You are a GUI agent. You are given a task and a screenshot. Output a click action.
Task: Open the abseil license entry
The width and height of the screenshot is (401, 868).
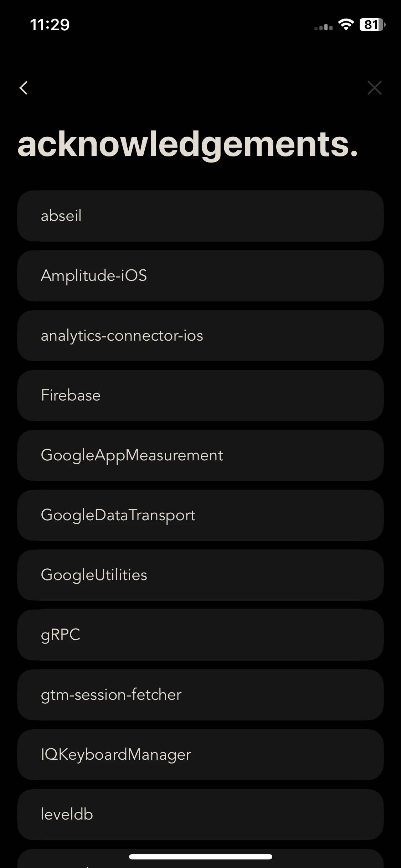[x=200, y=216]
